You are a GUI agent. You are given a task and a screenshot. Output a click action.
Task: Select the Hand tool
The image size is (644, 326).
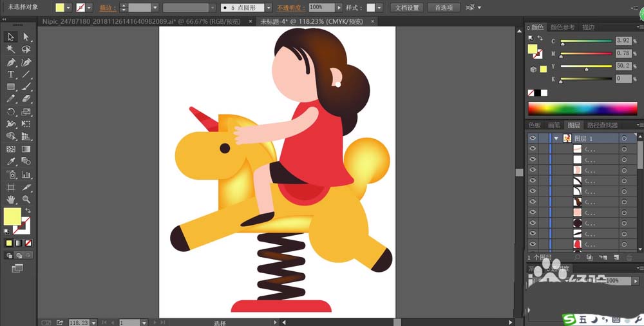11,199
